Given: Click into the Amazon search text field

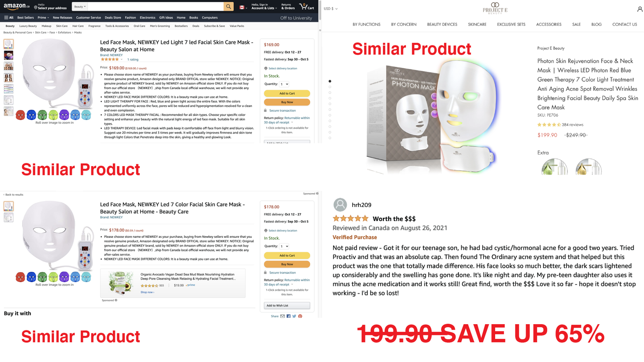Looking at the screenshot, I should pos(156,7).
